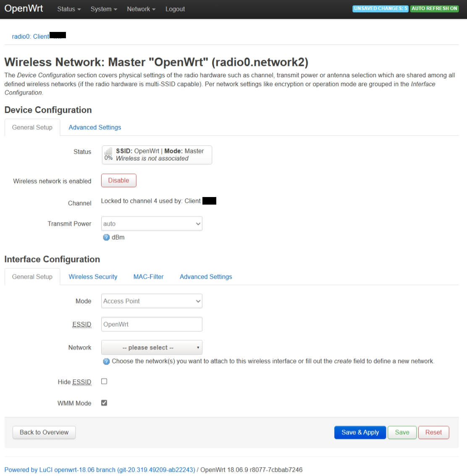Click the Disable wireless network button
The image size is (467, 476).
point(119,181)
